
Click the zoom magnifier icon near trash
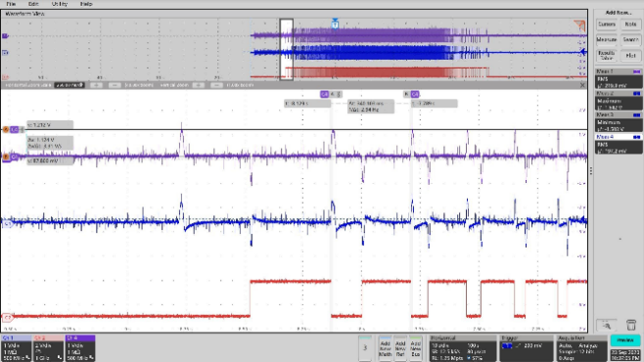coord(607,326)
